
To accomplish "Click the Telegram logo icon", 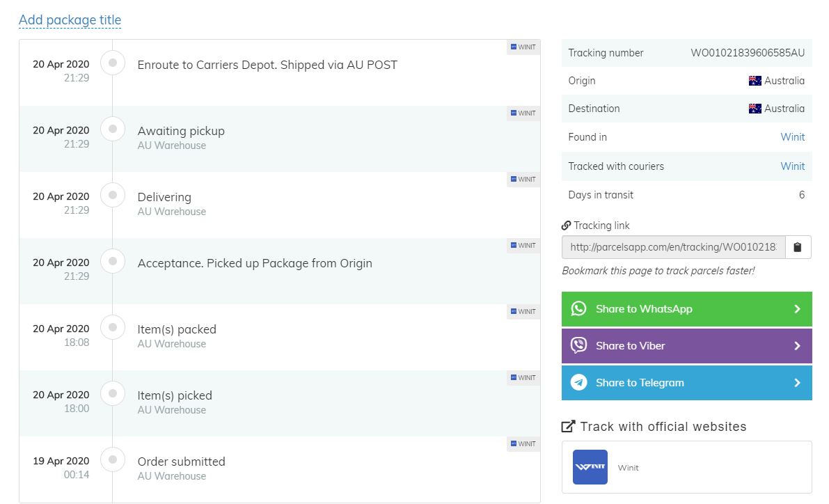I will click(578, 383).
